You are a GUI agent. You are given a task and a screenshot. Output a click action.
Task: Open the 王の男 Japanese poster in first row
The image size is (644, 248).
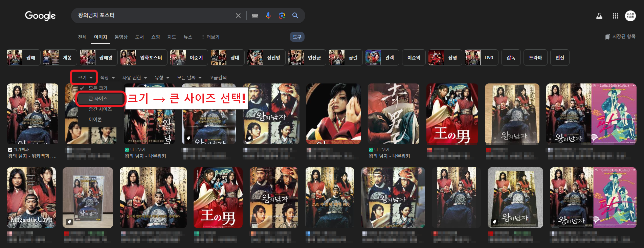[x=452, y=114]
